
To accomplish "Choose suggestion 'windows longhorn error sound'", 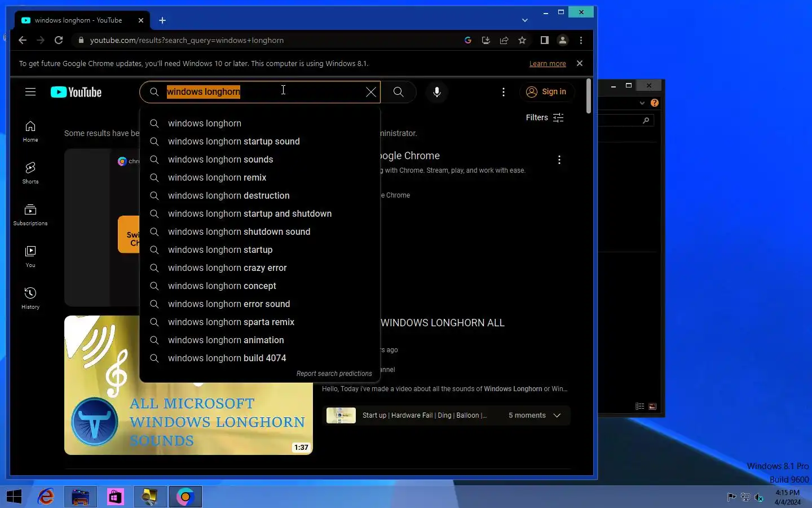I will coord(260,304).
